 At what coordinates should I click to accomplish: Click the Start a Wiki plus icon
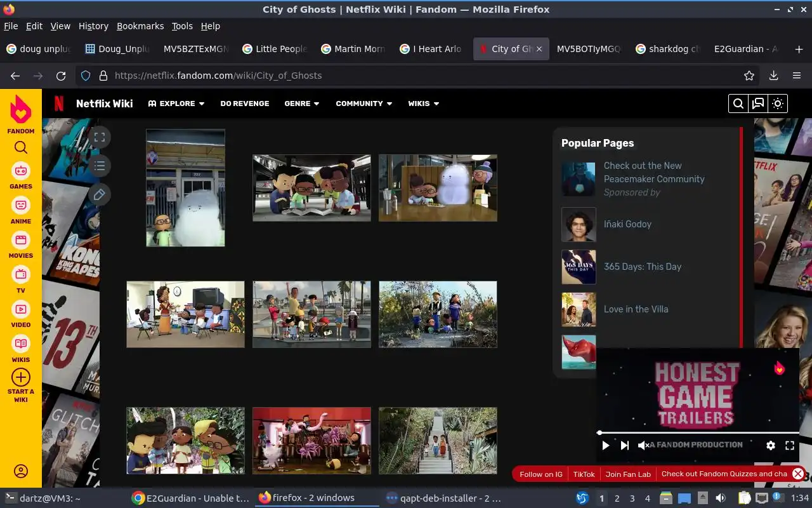tap(21, 377)
